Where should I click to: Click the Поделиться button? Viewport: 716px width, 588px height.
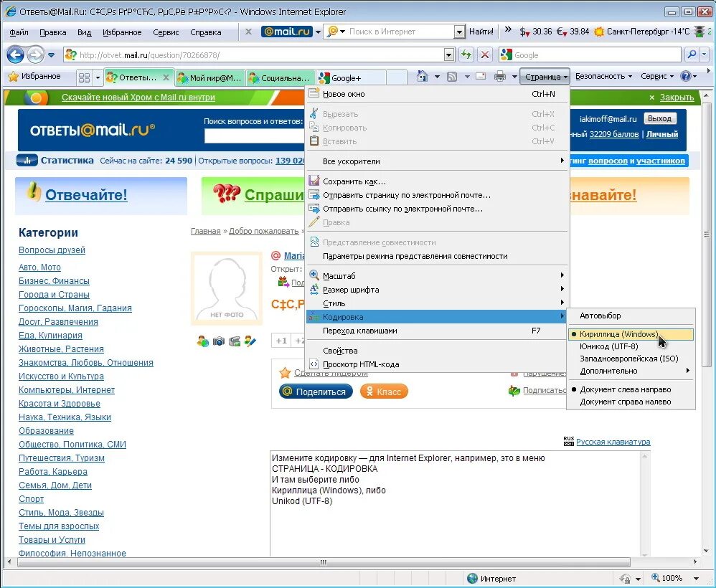(x=316, y=392)
